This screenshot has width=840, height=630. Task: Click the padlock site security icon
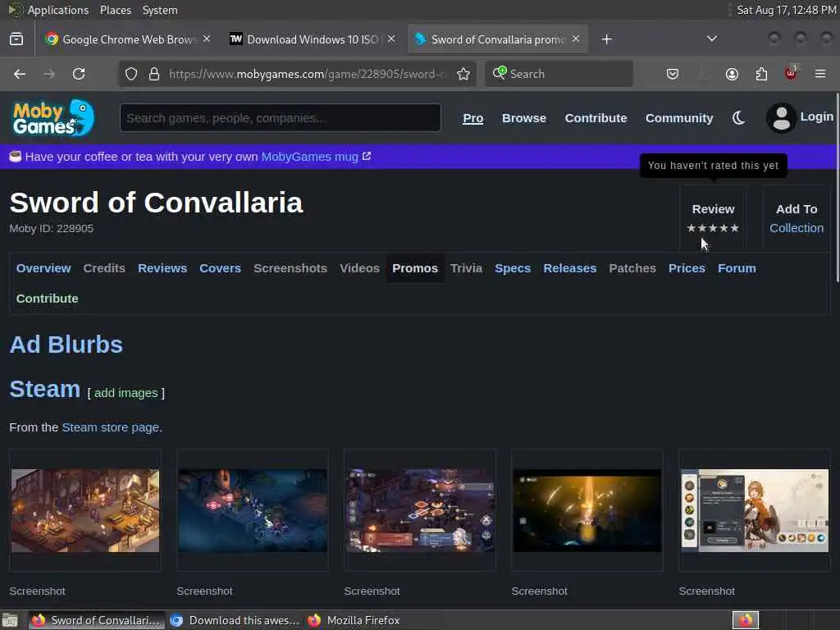pos(154,74)
